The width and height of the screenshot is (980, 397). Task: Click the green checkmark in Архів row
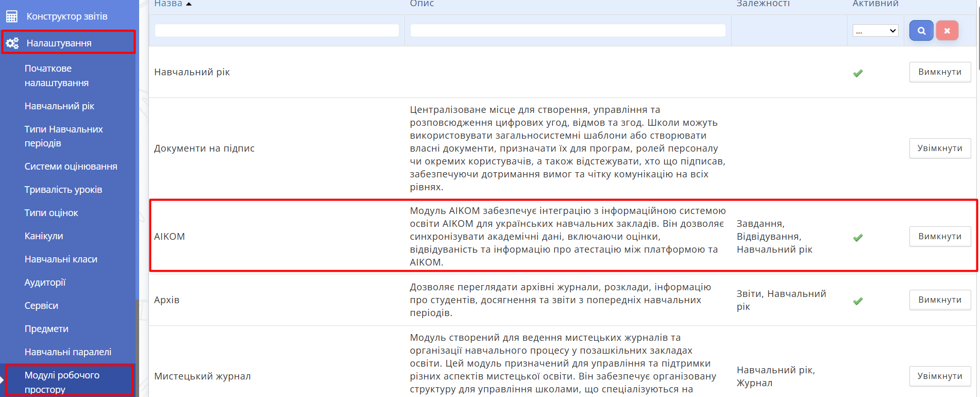(858, 301)
